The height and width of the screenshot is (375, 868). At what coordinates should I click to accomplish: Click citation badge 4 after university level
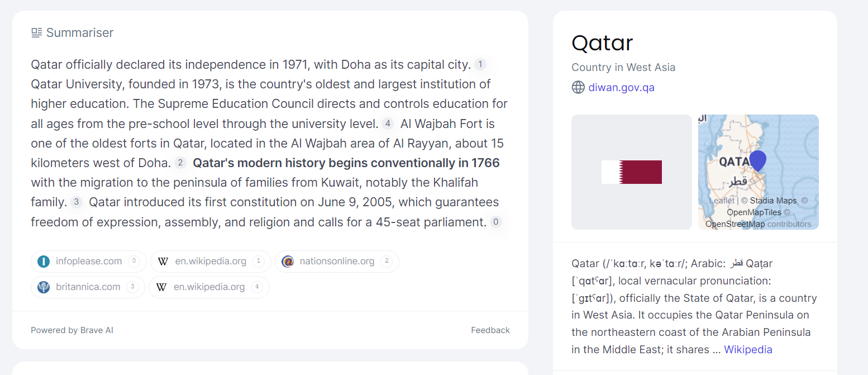(388, 124)
